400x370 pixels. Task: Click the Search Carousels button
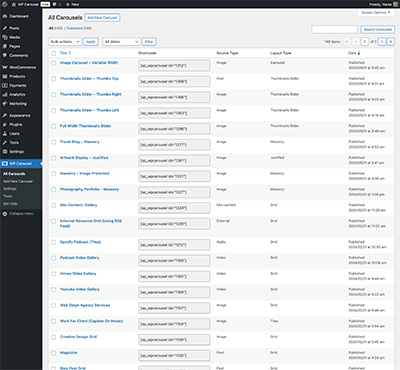[378, 30]
